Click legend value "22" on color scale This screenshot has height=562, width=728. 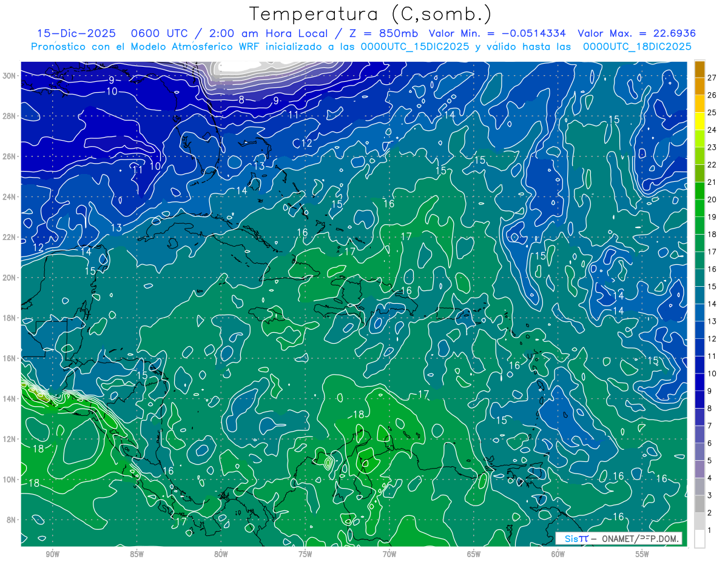coord(712,165)
